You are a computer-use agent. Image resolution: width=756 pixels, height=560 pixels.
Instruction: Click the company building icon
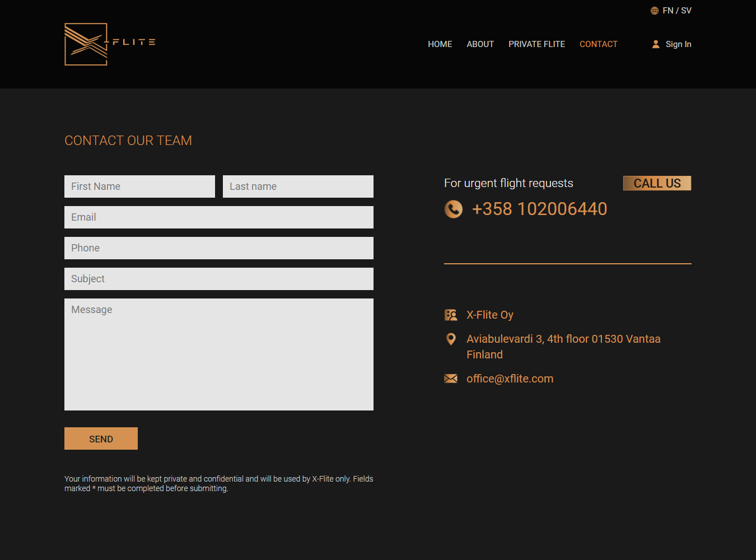coord(451,315)
